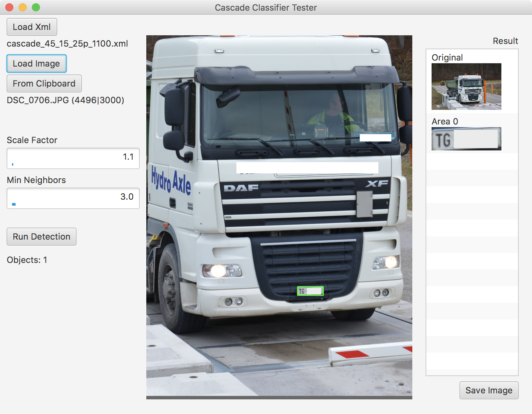Image resolution: width=532 pixels, height=414 pixels.
Task: Click the Area 0 label text
Action: [x=445, y=121]
